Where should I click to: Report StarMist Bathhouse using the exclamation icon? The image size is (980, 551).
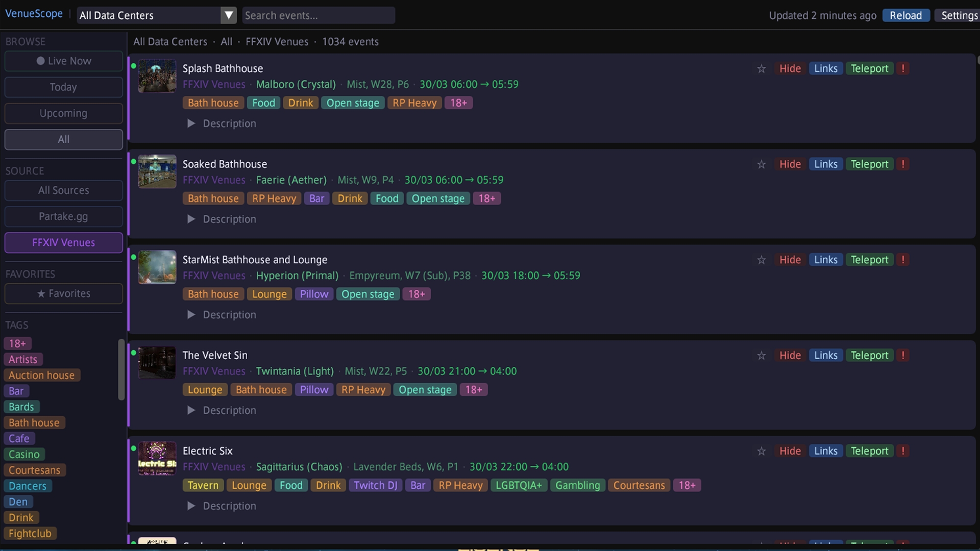pos(903,260)
